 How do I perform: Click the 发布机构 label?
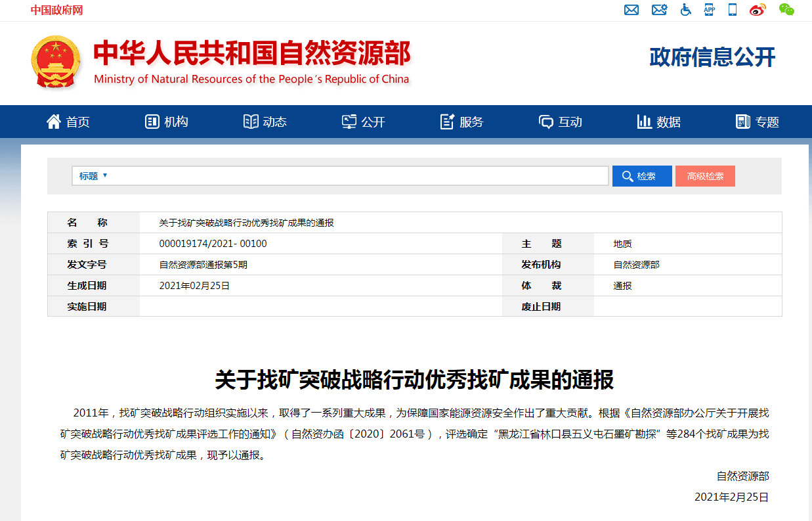pyautogui.click(x=542, y=265)
